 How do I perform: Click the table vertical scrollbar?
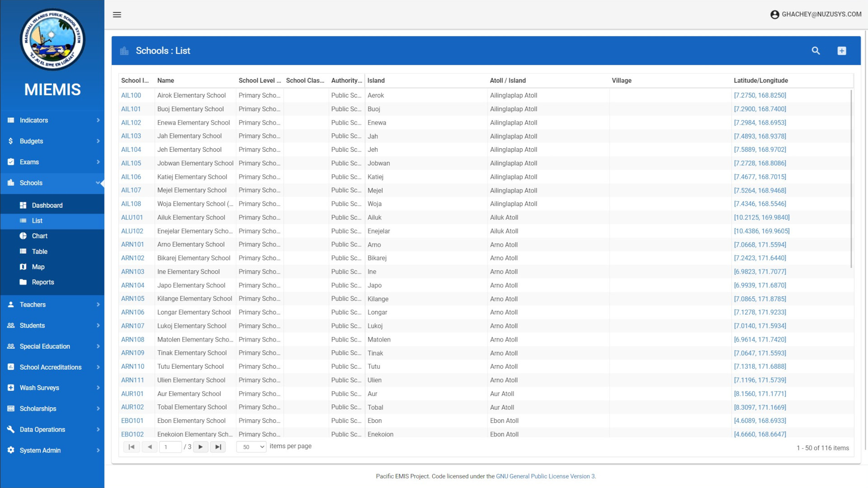click(851, 178)
